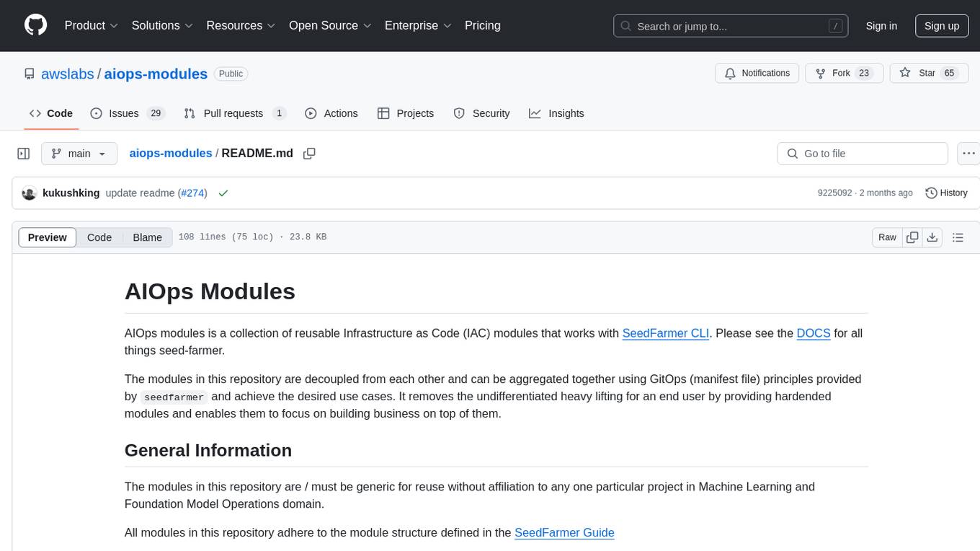Expand the file tree side panel

coord(24,154)
